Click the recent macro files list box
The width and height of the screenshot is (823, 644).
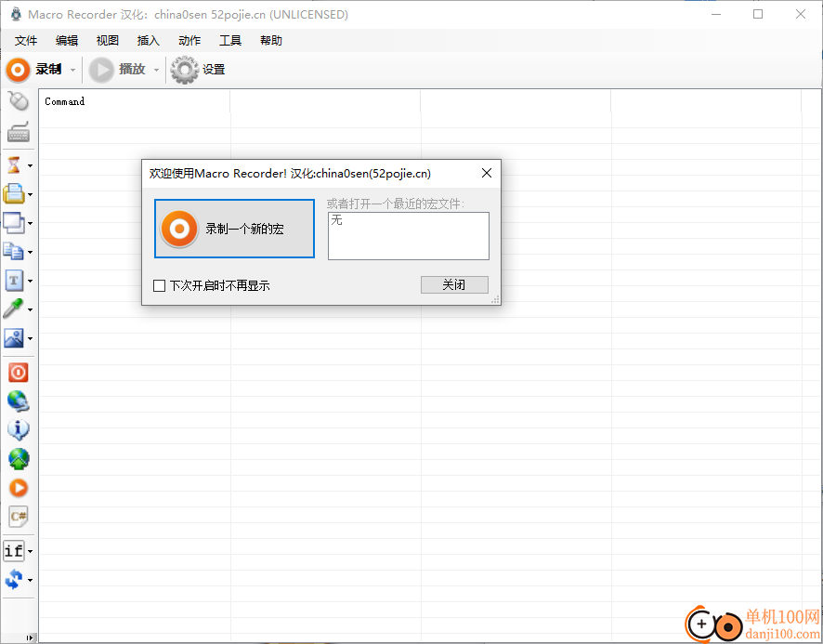coord(409,236)
